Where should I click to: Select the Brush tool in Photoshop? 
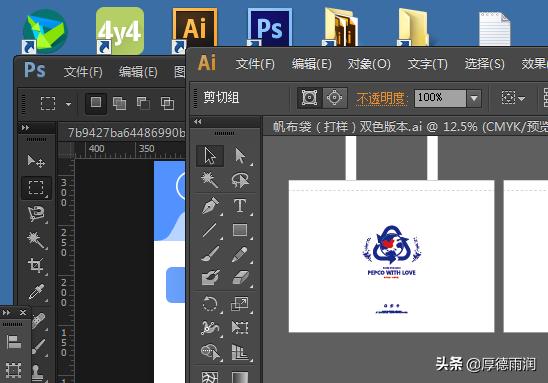pyautogui.click(x=39, y=346)
